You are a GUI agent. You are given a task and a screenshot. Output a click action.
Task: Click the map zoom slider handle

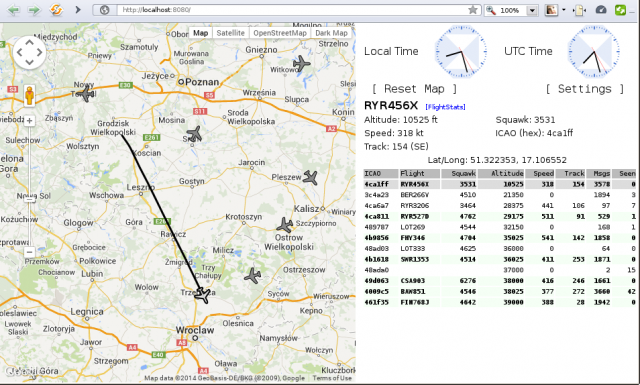pos(29,200)
